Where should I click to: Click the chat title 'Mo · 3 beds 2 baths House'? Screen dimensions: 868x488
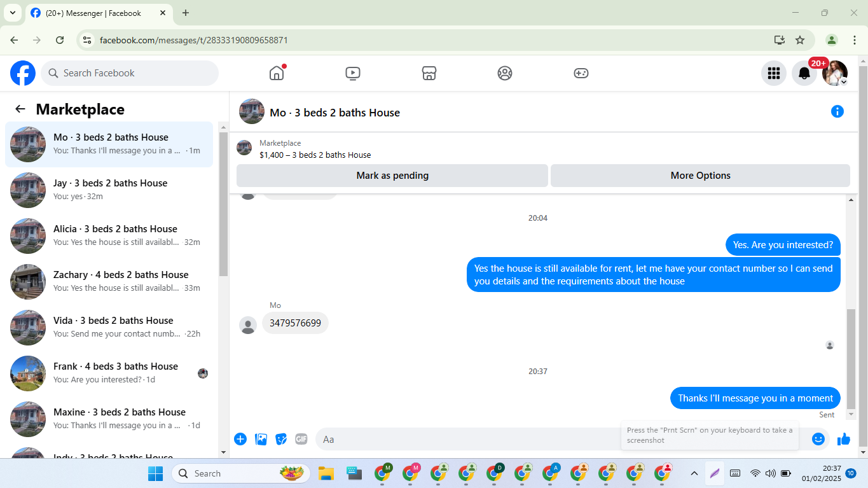(334, 113)
